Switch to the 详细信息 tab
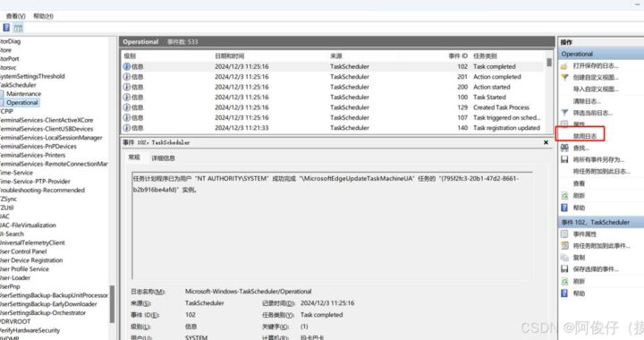 coord(163,158)
